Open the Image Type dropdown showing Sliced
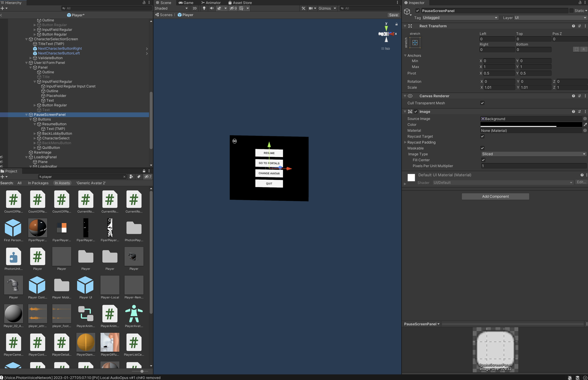Screen dimensions: 588x380 534,154
